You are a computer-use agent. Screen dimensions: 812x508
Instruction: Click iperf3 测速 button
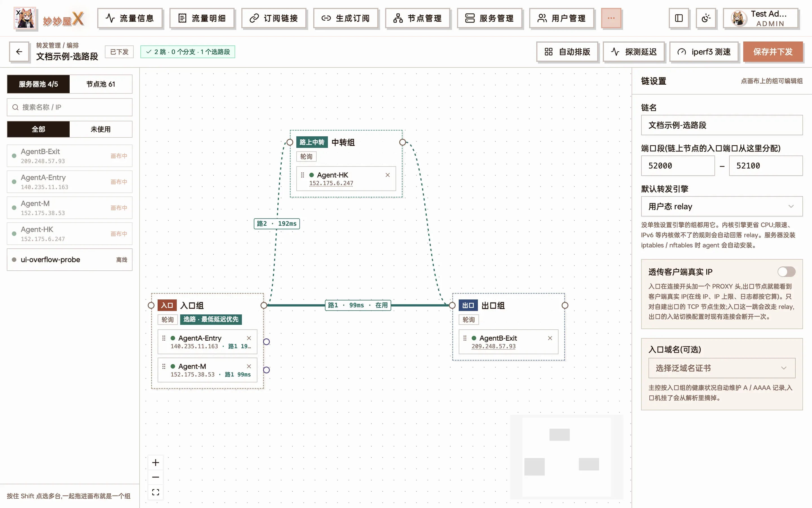coord(704,52)
